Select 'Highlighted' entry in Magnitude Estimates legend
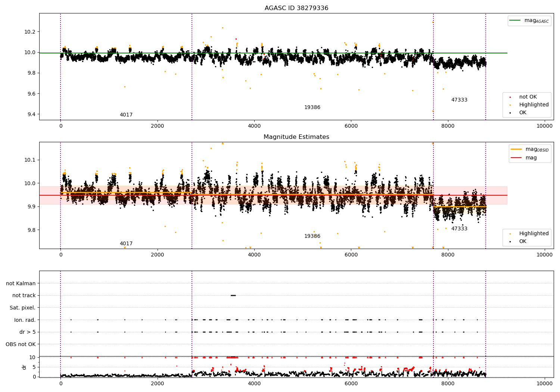This screenshot has height=392, width=560. click(x=534, y=233)
